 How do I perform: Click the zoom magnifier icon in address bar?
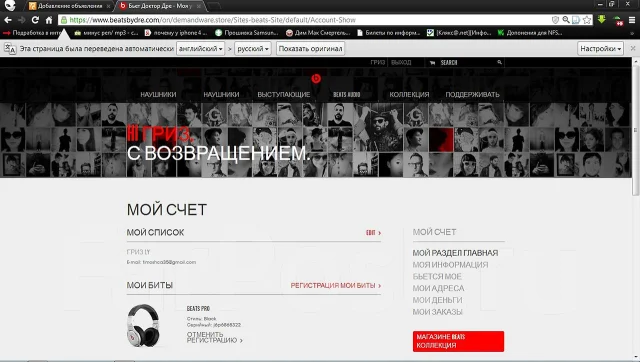point(566,20)
